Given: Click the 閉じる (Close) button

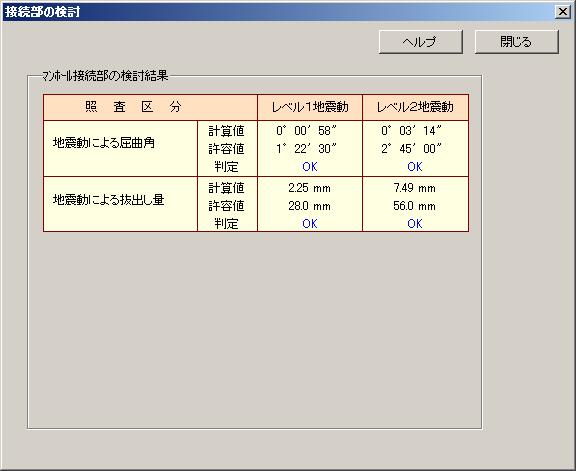Looking at the screenshot, I should point(516,42).
